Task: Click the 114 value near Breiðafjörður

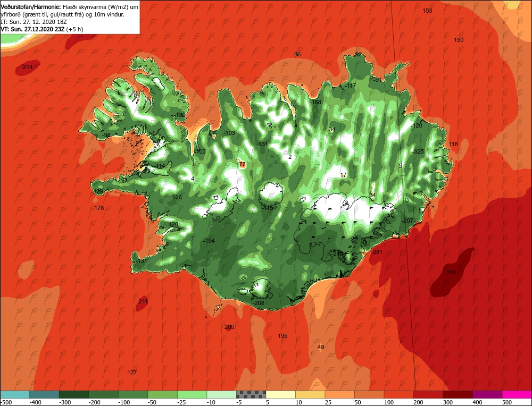Action: pos(161,166)
